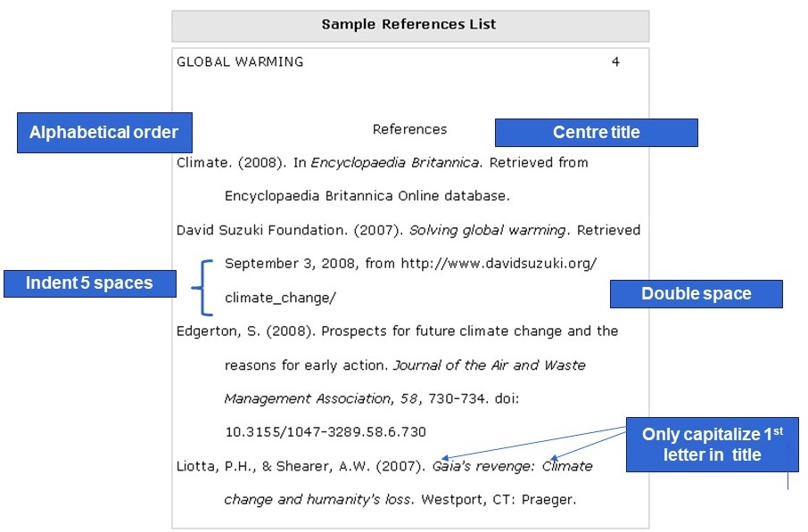Click the centered References heading

[409, 129]
